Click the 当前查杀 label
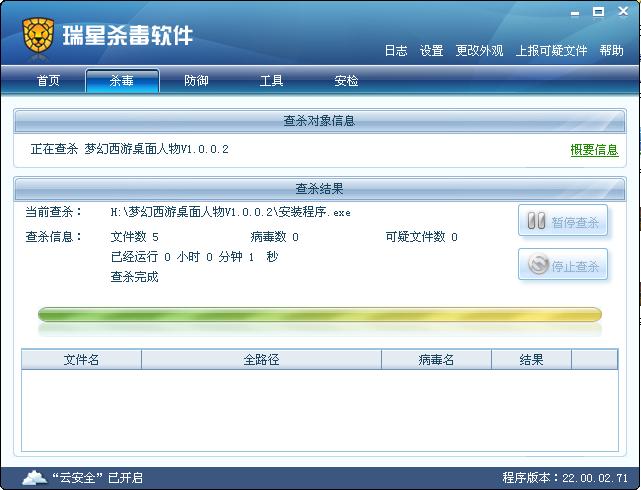The height and width of the screenshot is (490, 641). click(x=54, y=212)
